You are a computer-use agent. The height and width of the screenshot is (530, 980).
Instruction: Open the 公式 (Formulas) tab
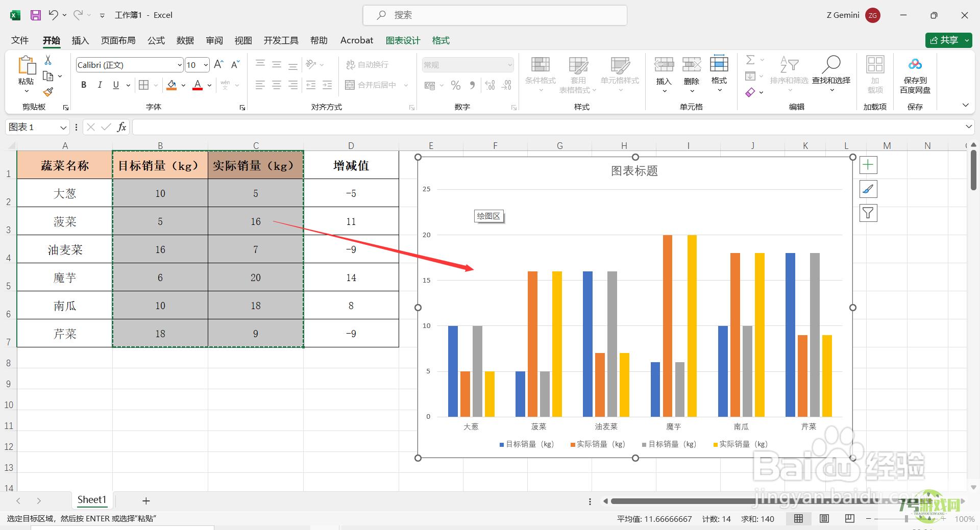(156, 40)
